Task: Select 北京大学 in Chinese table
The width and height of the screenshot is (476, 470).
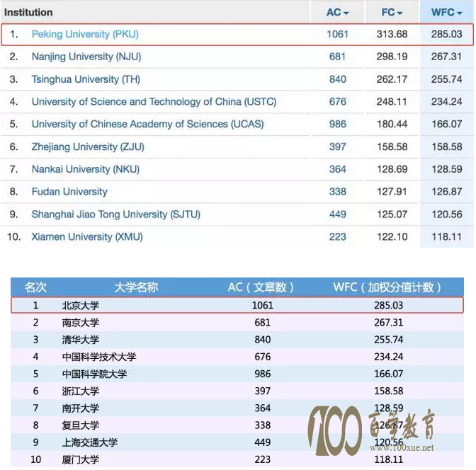Action: 81,305
